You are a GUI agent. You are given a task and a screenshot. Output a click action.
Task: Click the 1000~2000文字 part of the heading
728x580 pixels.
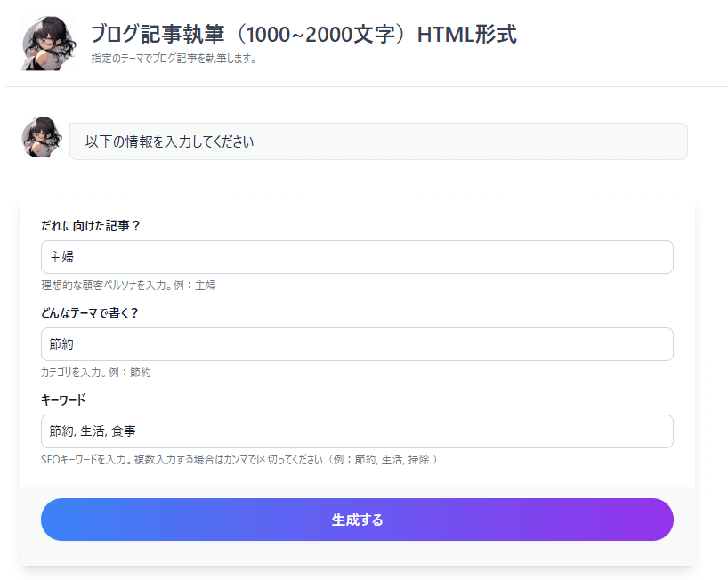[x=320, y=35]
